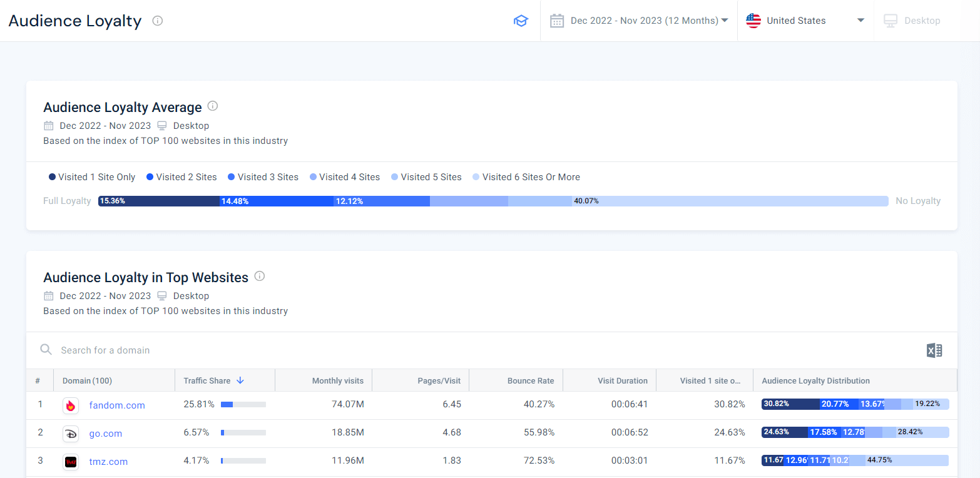
Task: Click info icon beside Audience Loyalty in Top Websites
Action: coord(260,276)
